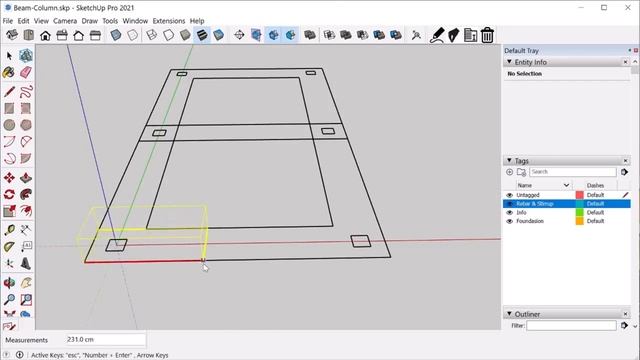The width and height of the screenshot is (640, 360).
Task: Click the Outliner Filter field
Action: coord(571,325)
